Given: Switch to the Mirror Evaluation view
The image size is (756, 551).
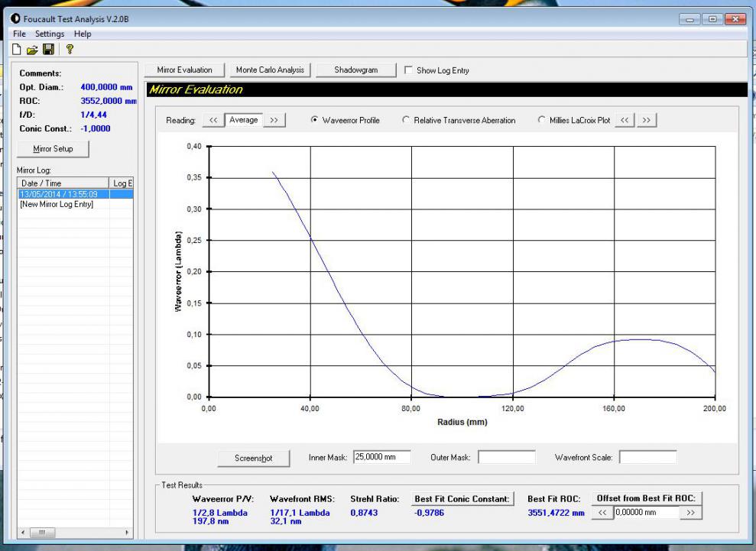Looking at the screenshot, I should (x=185, y=70).
